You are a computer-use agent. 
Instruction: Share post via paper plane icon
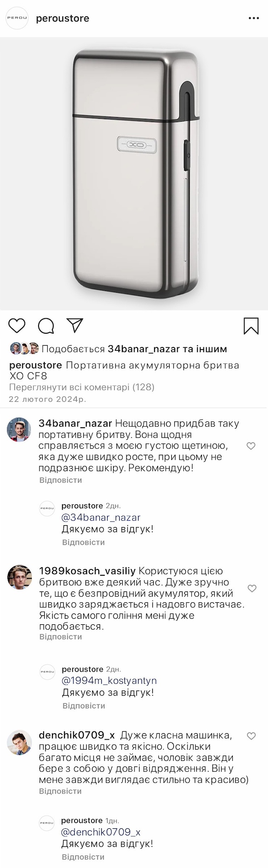coord(75,326)
